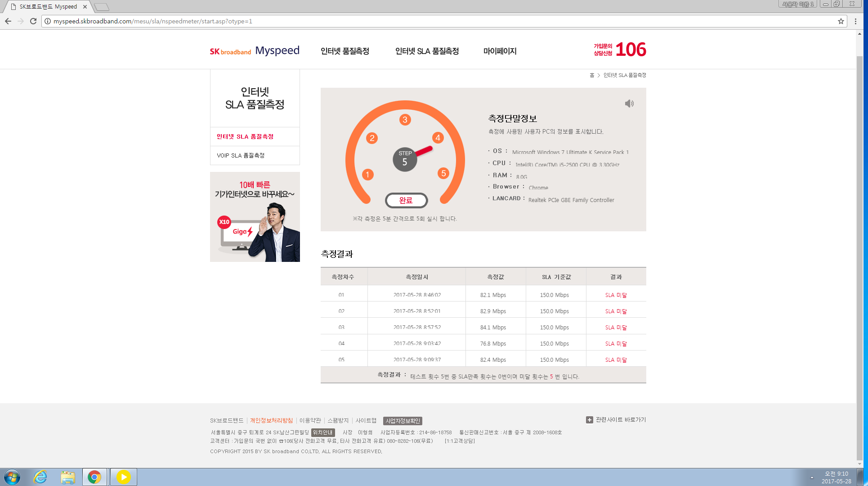
Task: Click the Giga internet banner ad
Action: 255,217
